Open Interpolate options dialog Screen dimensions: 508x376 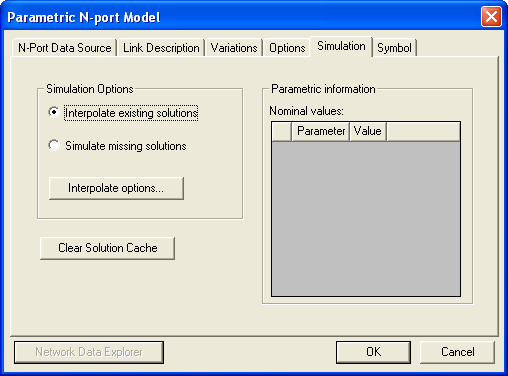(x=116, y=188)
